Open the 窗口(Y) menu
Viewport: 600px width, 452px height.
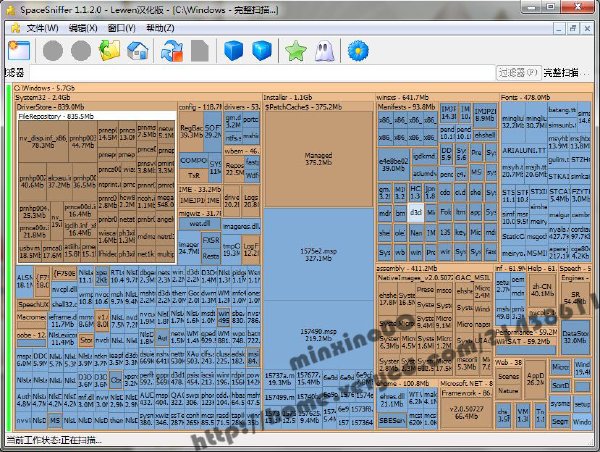coord(122,28)
